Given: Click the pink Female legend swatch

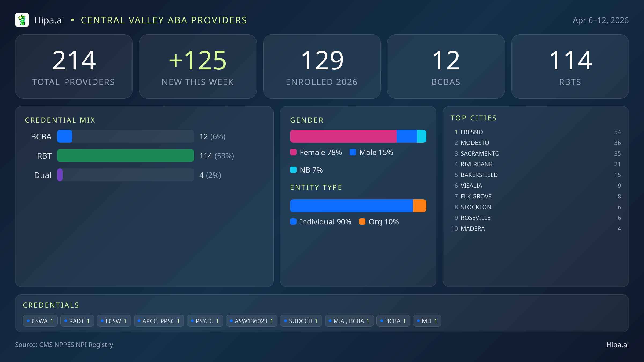Looking at the screenshot, I should pyautogui.click(x=293, y=152).
